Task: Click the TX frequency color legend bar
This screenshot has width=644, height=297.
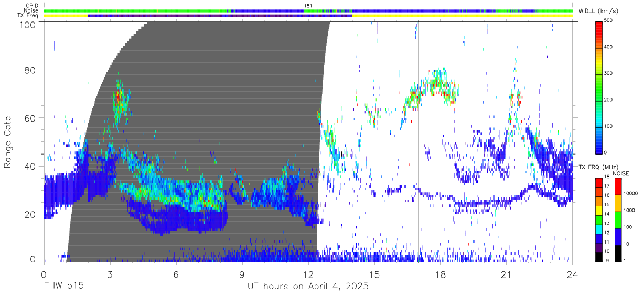Action: [599, 219]
